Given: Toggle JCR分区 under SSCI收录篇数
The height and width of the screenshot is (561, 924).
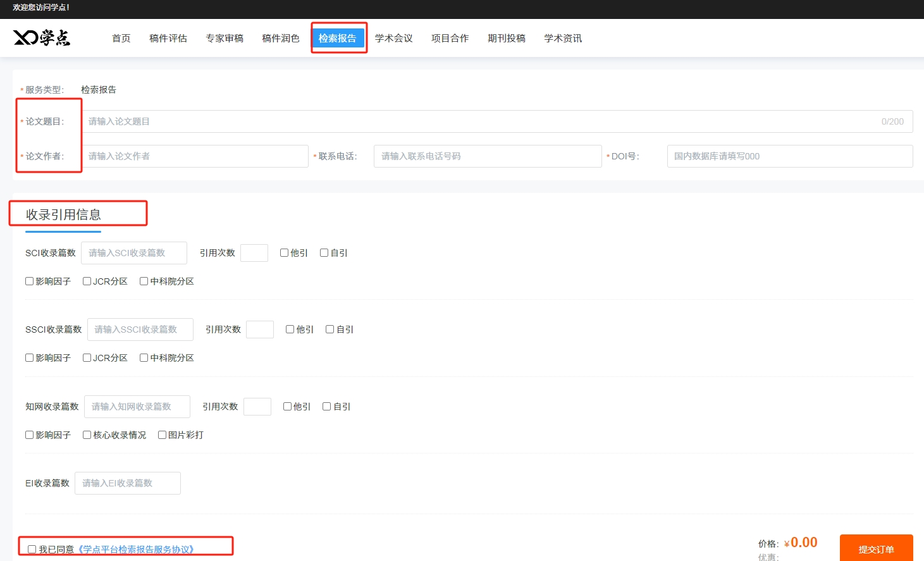Looking at the screenshot, I should point(87,358).
